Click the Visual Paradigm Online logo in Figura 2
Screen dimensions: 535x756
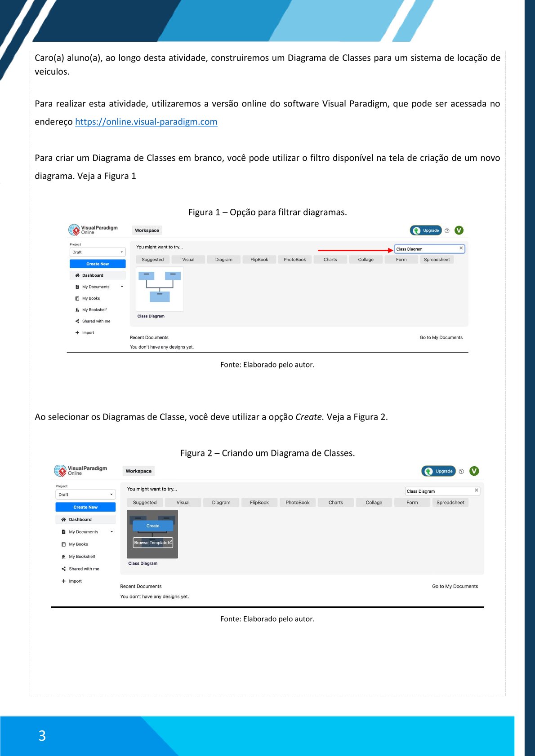coord(81,470)
